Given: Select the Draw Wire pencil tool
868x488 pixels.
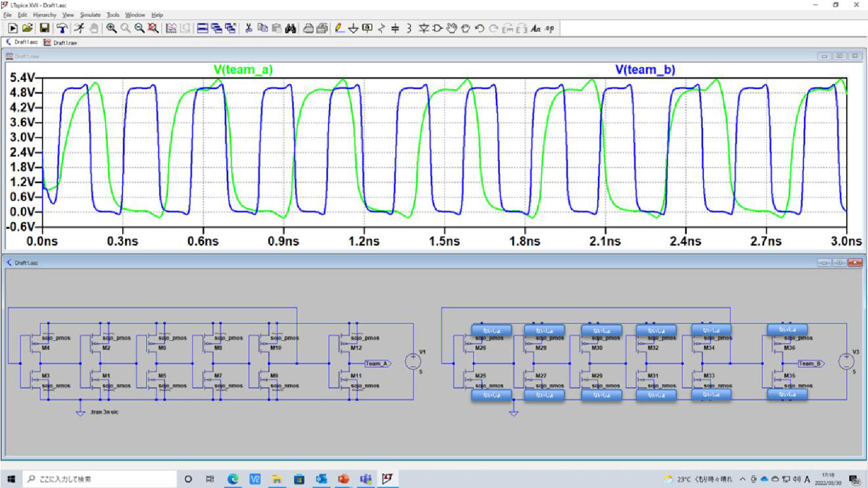Looking at the screenshot, I should 339,28.
